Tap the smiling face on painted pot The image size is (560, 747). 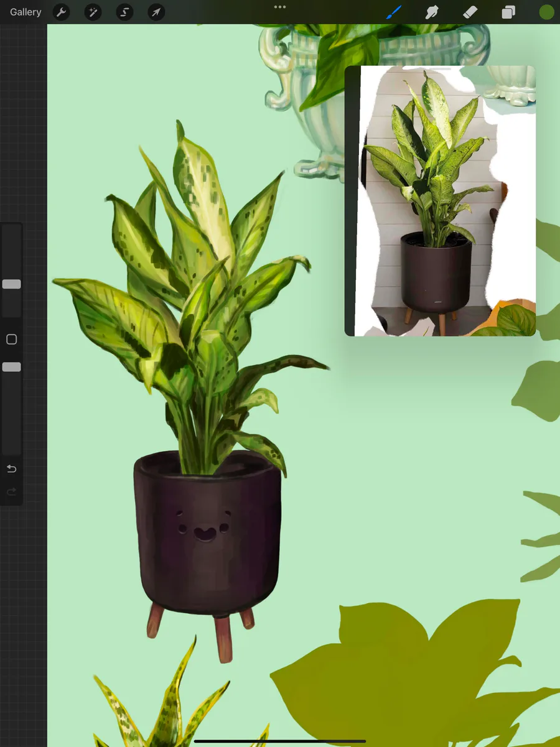click(204, 526)
